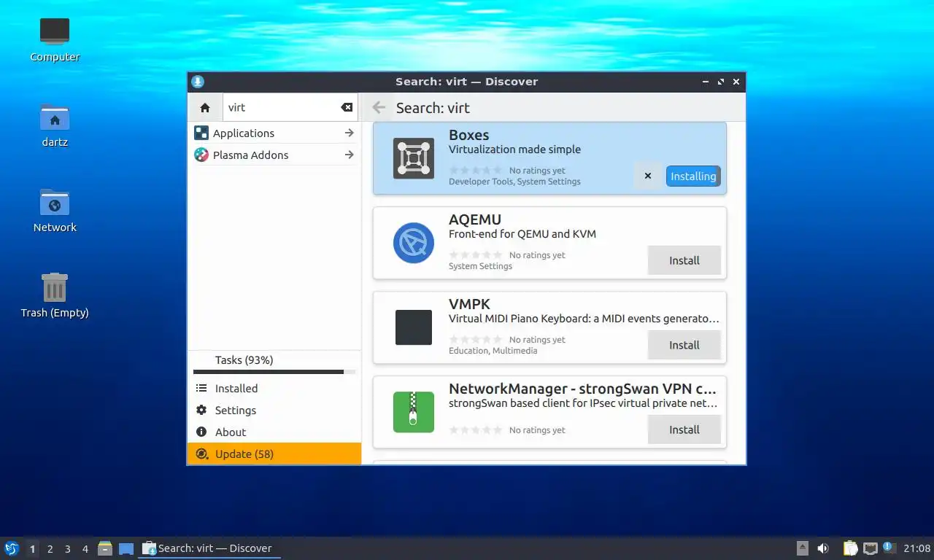934x560 pixels.
Task: Open the Lubuntu start menu
Action: [x=11, y=548]
